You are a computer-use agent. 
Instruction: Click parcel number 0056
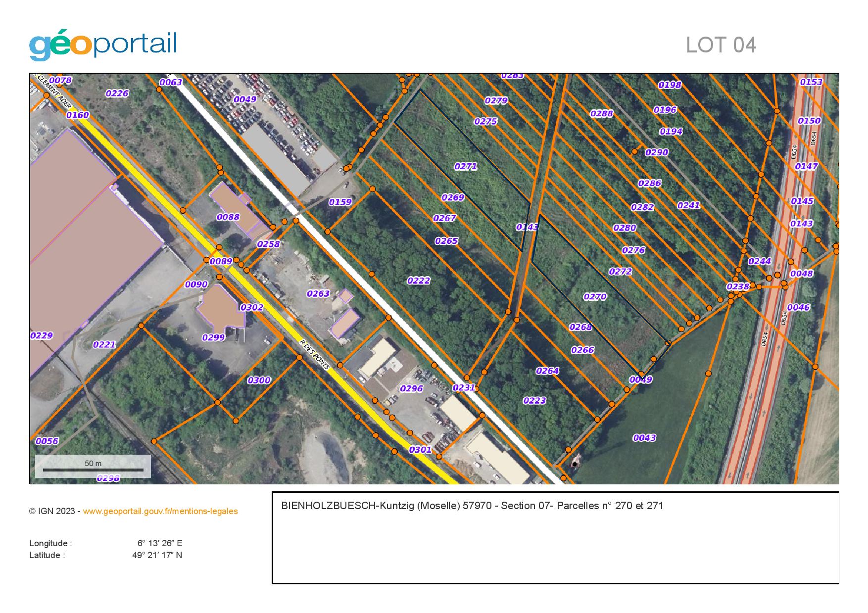pos(47,441)
